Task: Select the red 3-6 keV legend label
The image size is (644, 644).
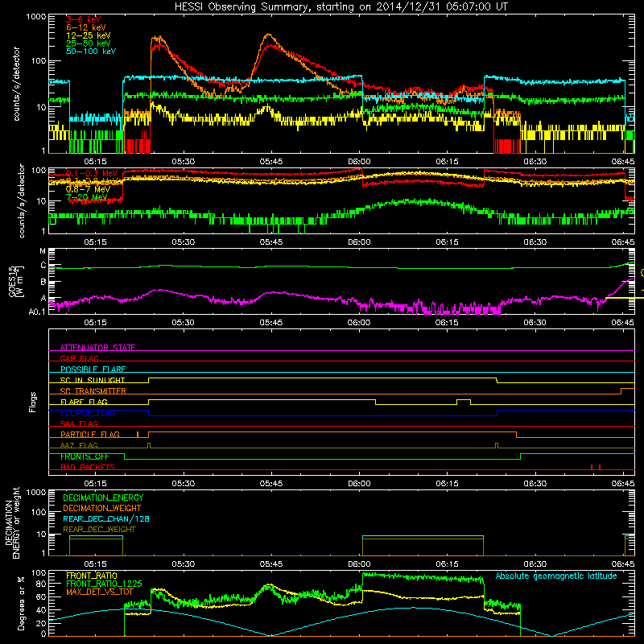Action: [x=84, y=19]
